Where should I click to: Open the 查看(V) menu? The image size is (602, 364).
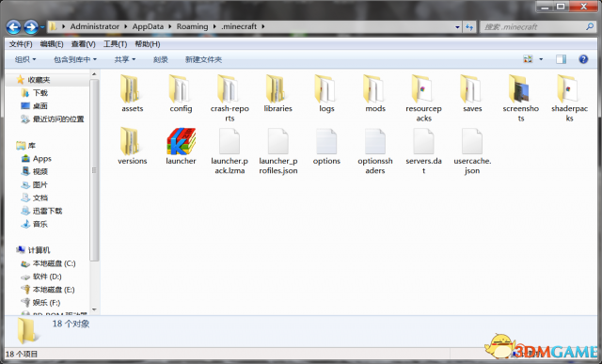(x=83, y=44)
